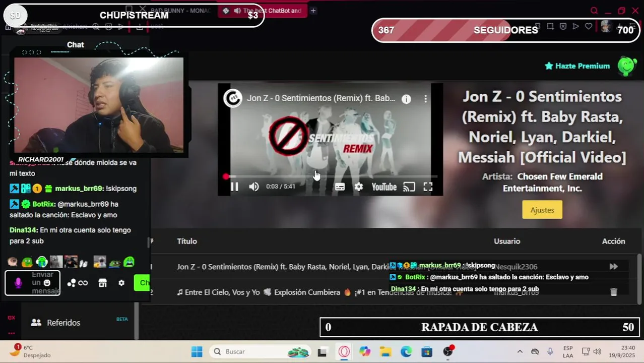The image size is (644, 363).
Task: Select the crying green emote
Action: (129, 262)
